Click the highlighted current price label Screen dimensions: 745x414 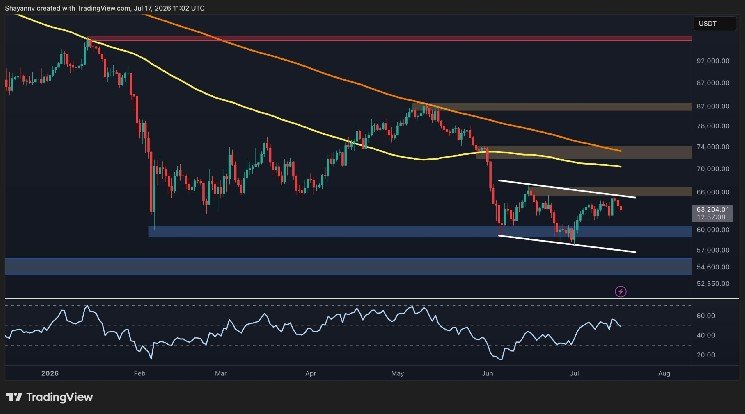point(712,213)
